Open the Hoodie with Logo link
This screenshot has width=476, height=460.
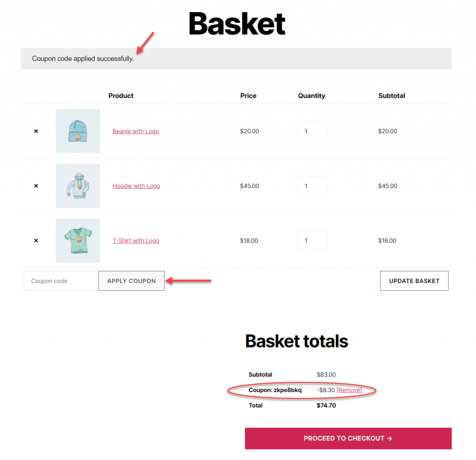coord(136,186)
